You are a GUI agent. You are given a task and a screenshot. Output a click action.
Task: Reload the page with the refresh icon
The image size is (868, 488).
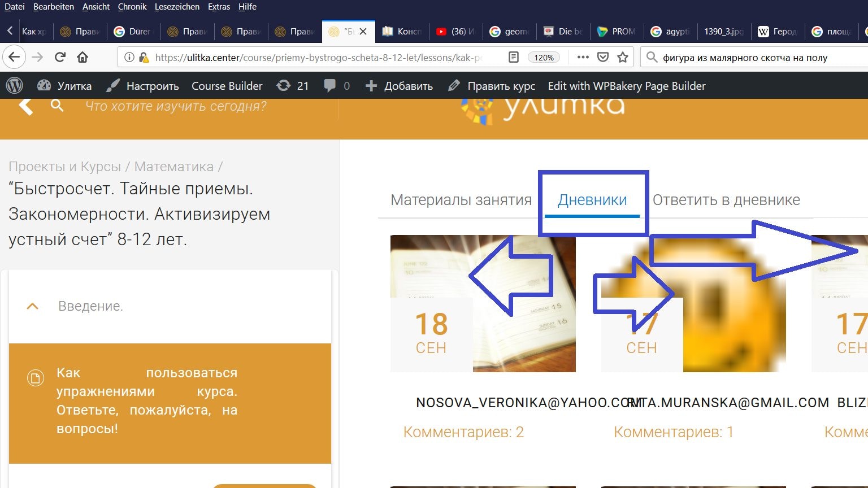(x=60, y=57)
